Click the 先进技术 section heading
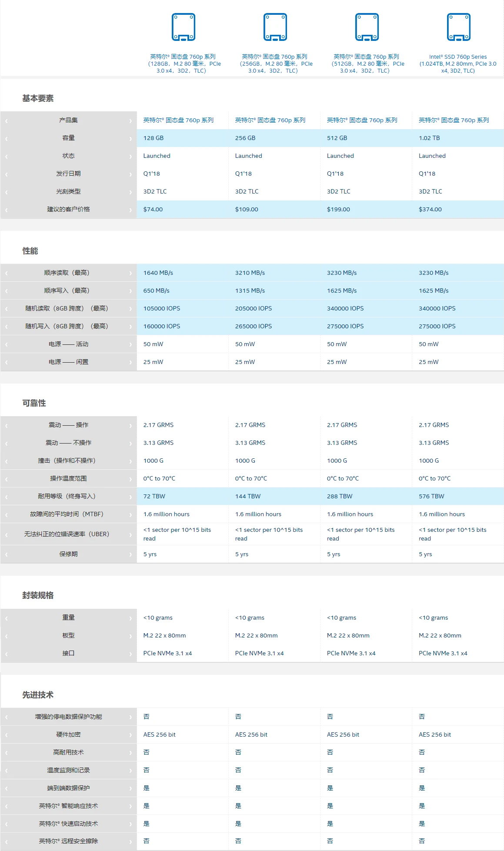The image size is (504, 851). pos(38,695)
